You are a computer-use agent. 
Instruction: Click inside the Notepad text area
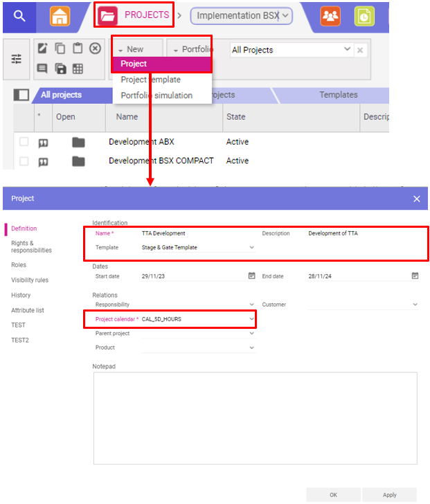pos(255,417)
